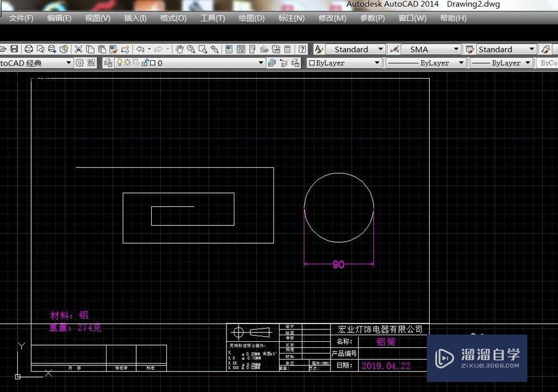Open the 标注(N) menu
The width and height of the screenshot is (558, 392).
(291, 18)
